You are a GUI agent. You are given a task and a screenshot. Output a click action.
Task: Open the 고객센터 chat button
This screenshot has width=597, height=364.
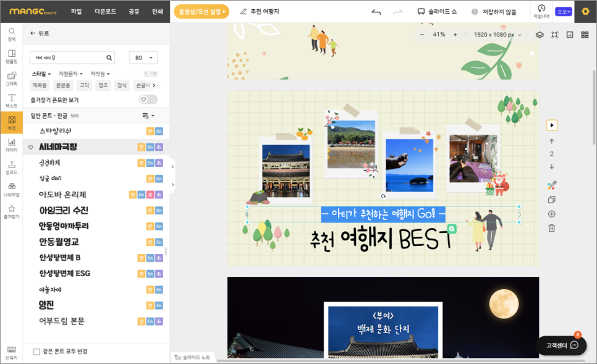pos(561,345)
